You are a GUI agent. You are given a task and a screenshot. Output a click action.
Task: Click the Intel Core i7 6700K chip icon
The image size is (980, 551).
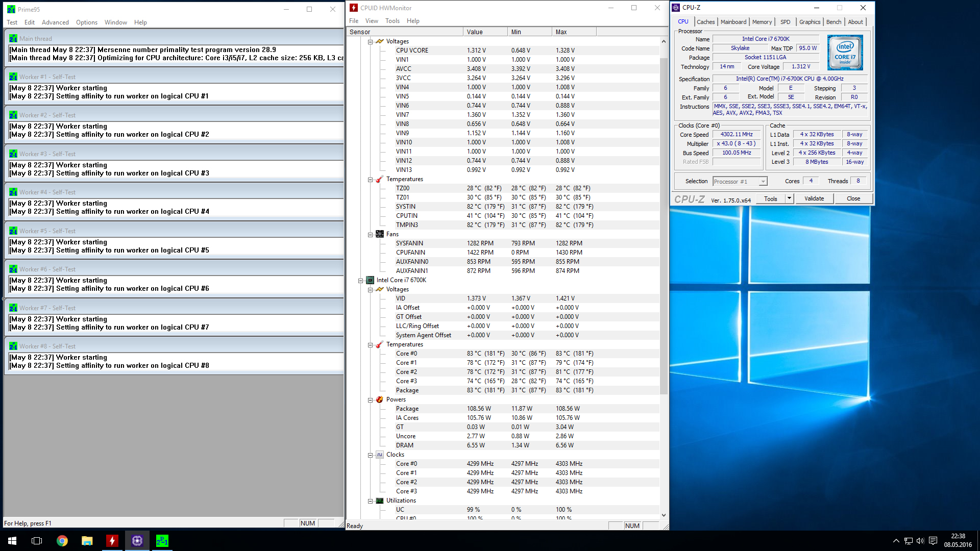pos(370,280)
